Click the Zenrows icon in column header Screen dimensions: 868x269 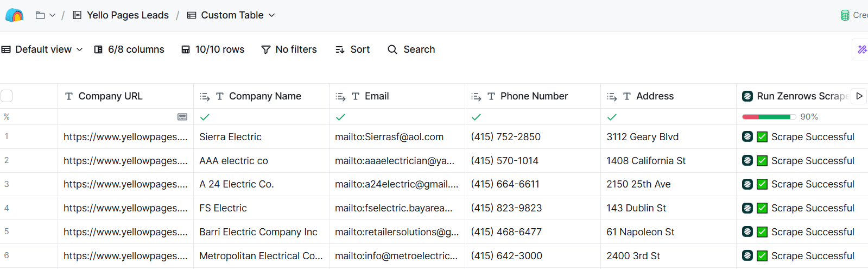[747, 96]
